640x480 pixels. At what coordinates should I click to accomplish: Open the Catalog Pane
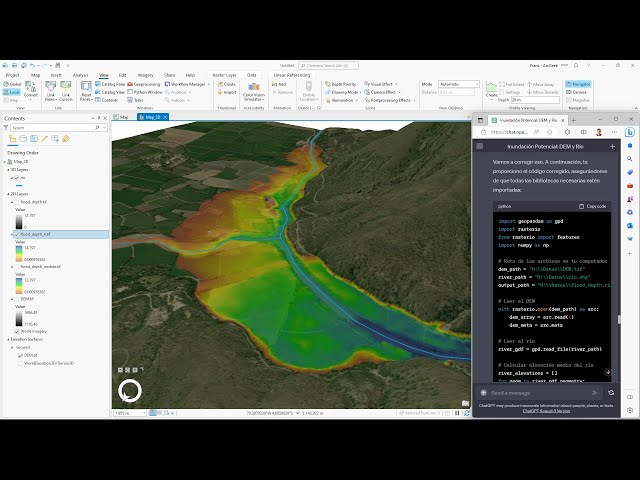110,84
